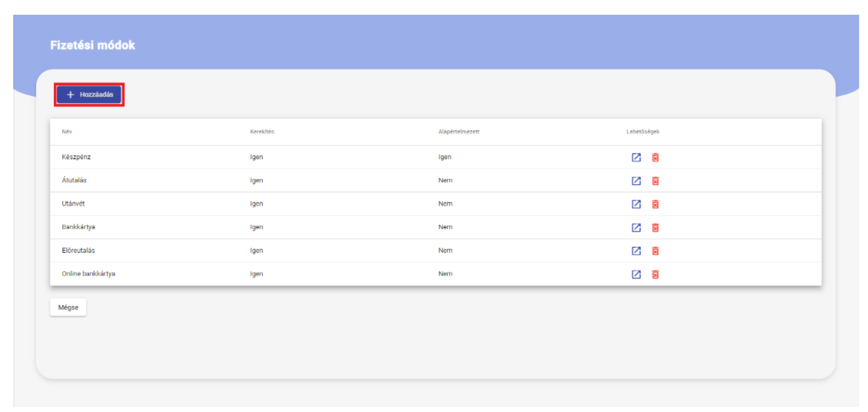Click Nem under Alapértelmezett for Online bankkártya
This screenshot has width=868, height=412.
pos(445,273)
